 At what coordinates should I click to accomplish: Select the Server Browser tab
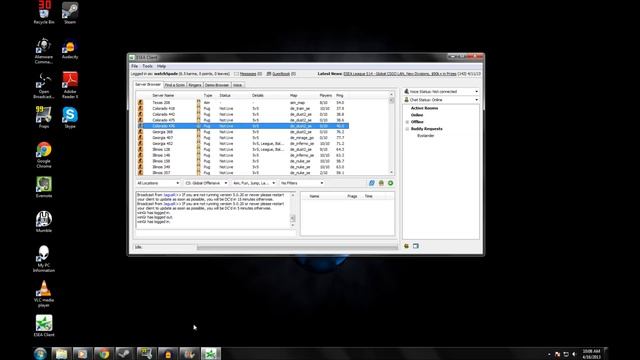(148, 84)
